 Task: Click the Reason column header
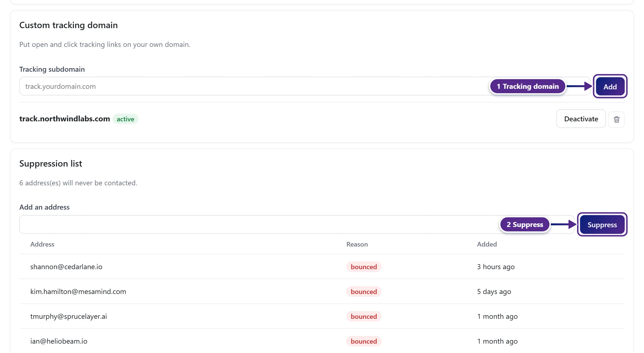tap(357, 244)
